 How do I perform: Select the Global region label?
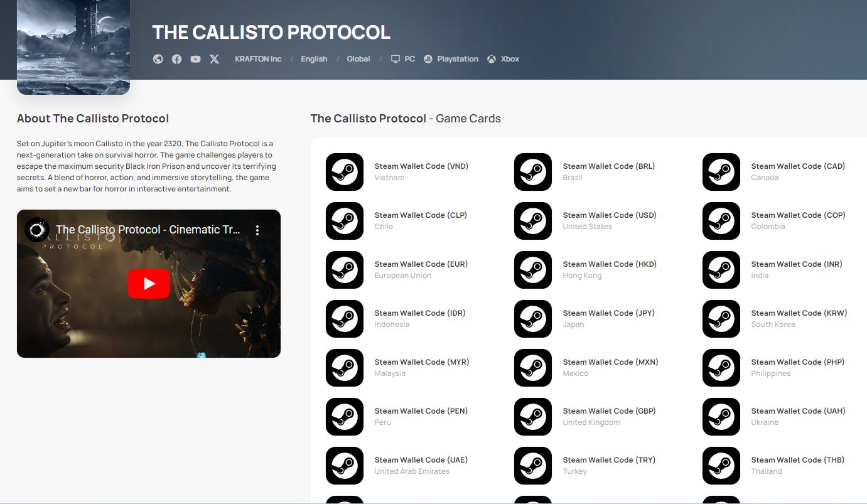[358, 59]
